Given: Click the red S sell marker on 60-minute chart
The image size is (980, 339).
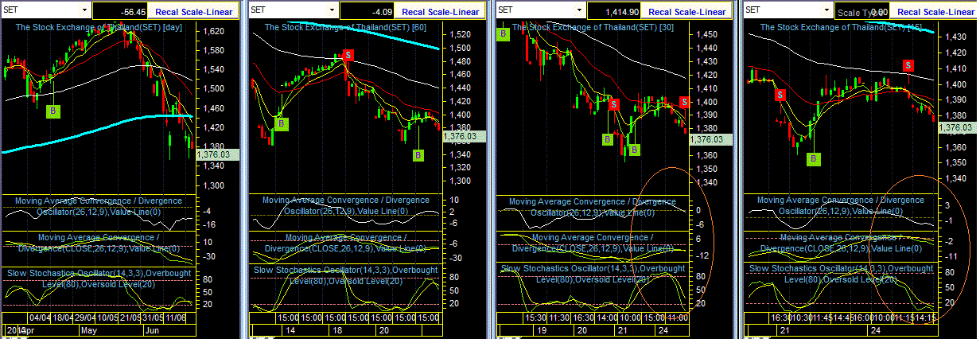Looking at the screenshot, I should pyautogui.click(x=349, y=55).
